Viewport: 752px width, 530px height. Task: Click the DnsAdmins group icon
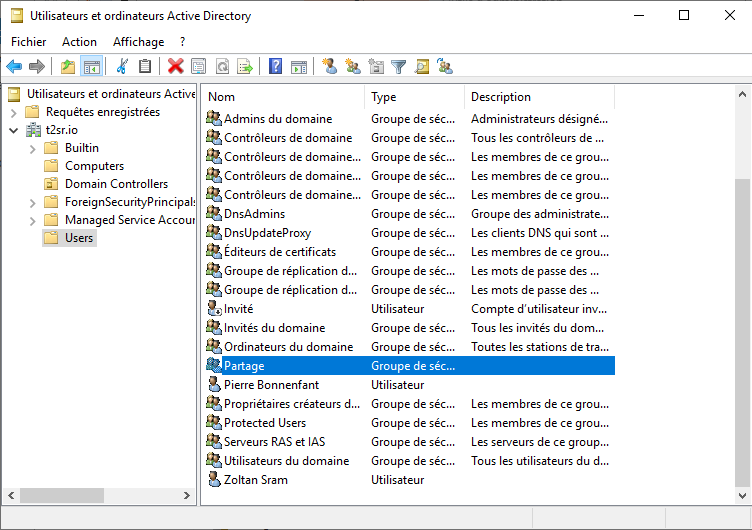214,213
